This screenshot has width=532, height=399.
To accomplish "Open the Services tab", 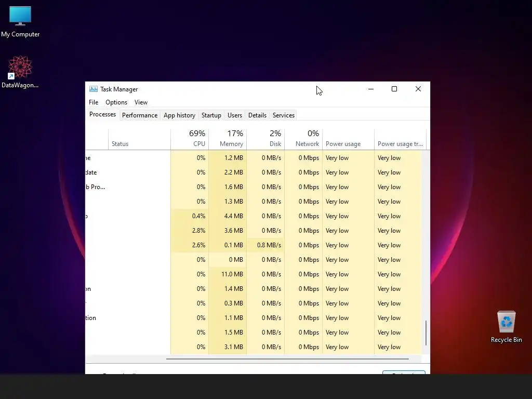I will point(284,115).
